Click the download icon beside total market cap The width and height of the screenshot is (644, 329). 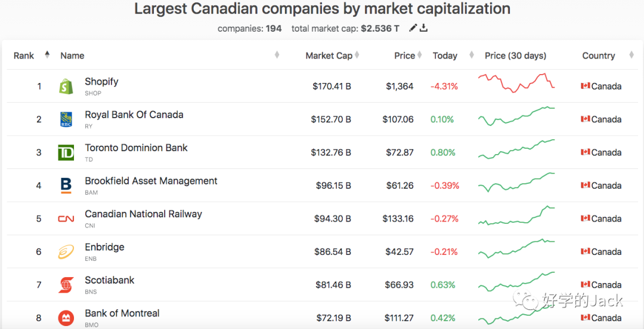coord(423,28)
